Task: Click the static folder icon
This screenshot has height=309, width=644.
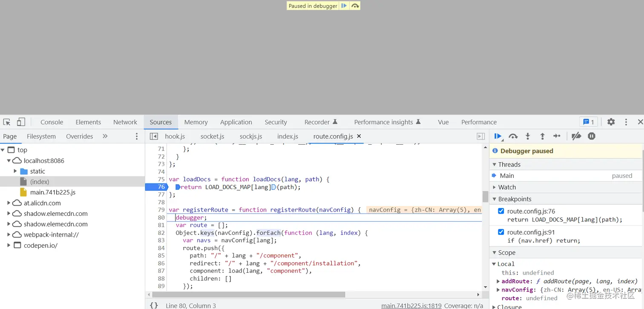Action: pyautogui.click(x=24, y=171)
